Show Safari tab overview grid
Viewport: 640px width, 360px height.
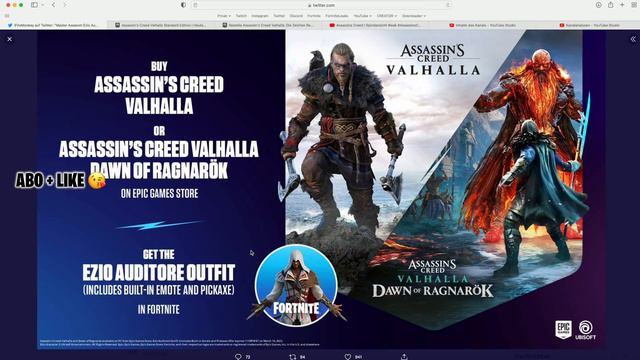coord(634,5)
